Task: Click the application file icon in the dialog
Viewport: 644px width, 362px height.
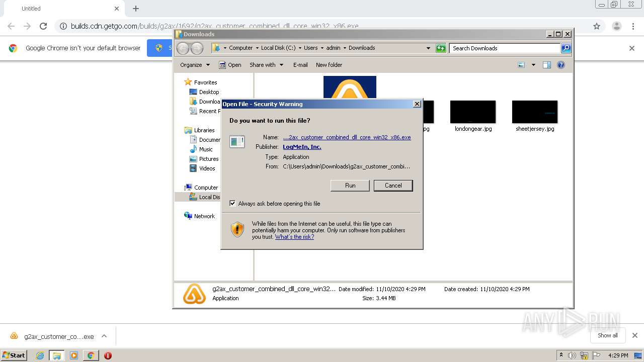Action: [237, 142]
